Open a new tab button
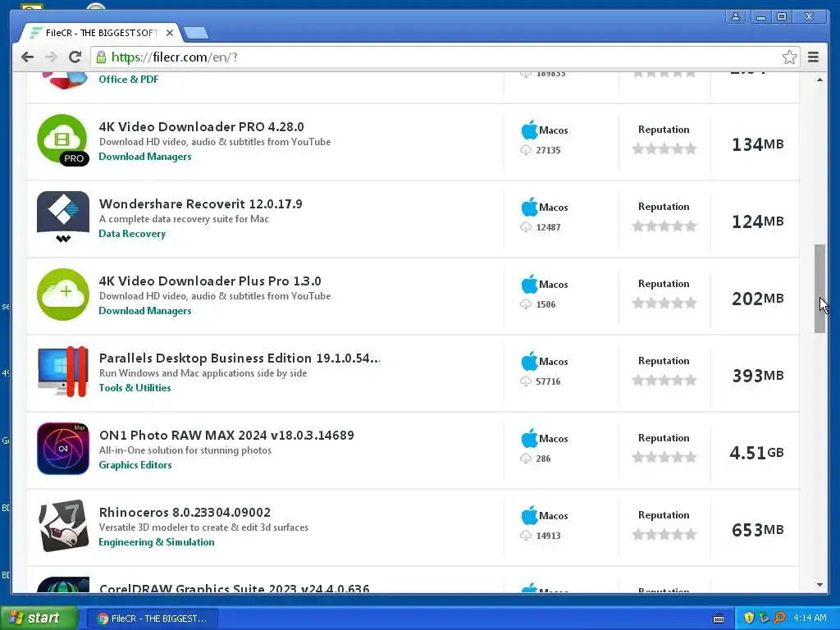The image size is (840, 630). point(196,33)
